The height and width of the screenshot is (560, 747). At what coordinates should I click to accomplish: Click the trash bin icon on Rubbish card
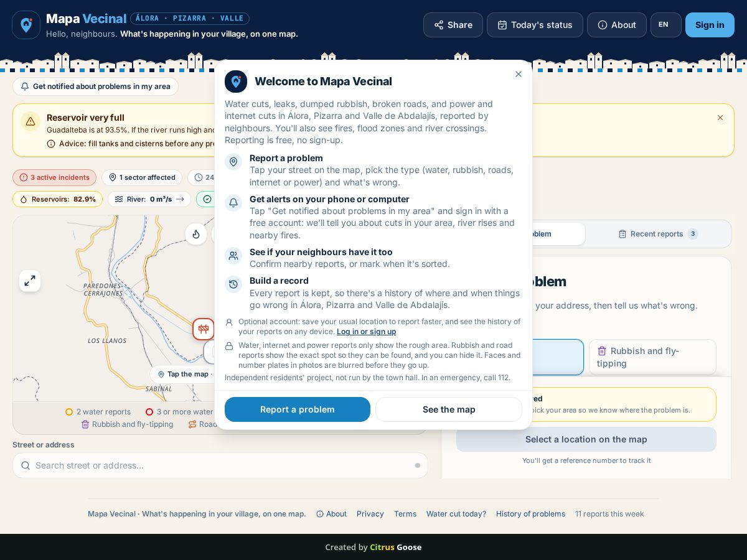[x=602, y=351]
